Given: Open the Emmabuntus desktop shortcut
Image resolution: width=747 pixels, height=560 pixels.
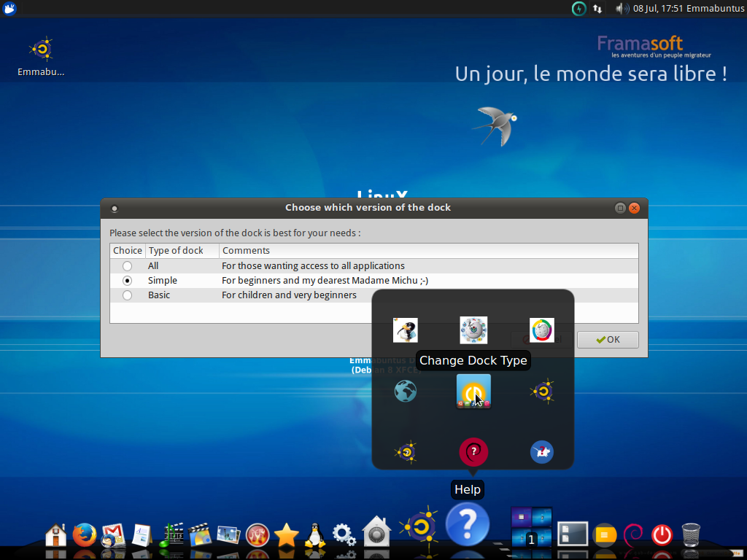Looking at the screenshot, I should point(41,56).
